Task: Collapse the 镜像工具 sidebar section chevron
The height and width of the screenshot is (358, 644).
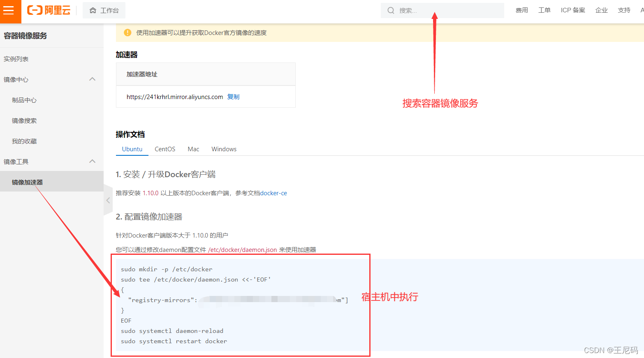Action: (93, 161)
